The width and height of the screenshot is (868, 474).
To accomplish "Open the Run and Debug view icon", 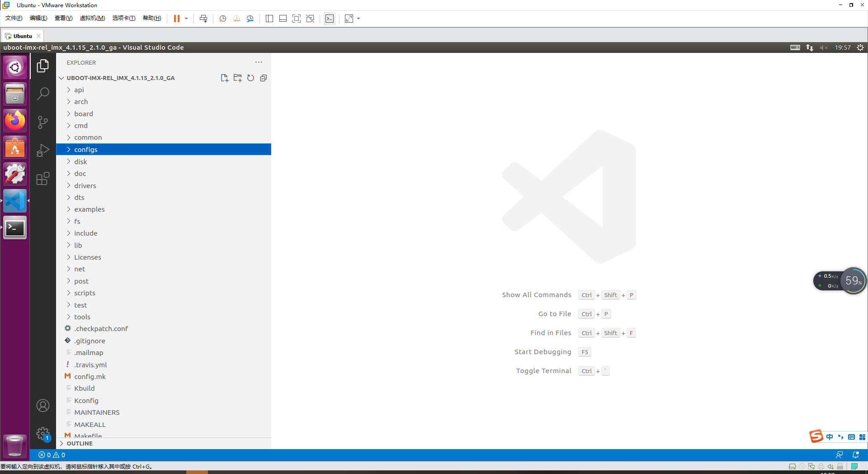I will [43, 150].
